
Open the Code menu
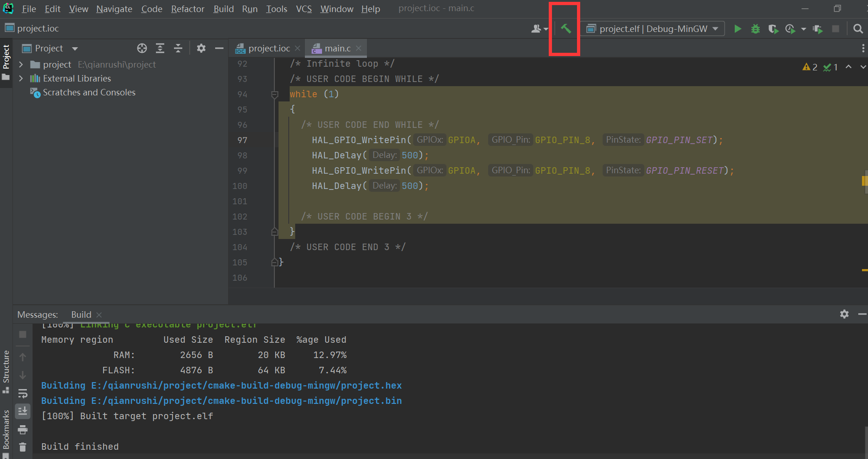coord(152,9)
